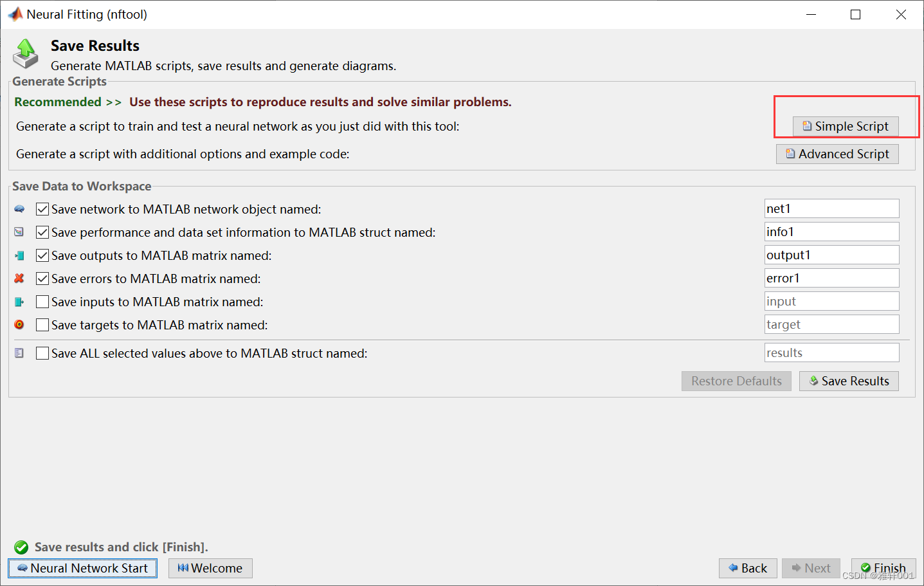Click the network object icon beside net1 row
This screenshot has height=586, width=924.
(x=19, y=209)
